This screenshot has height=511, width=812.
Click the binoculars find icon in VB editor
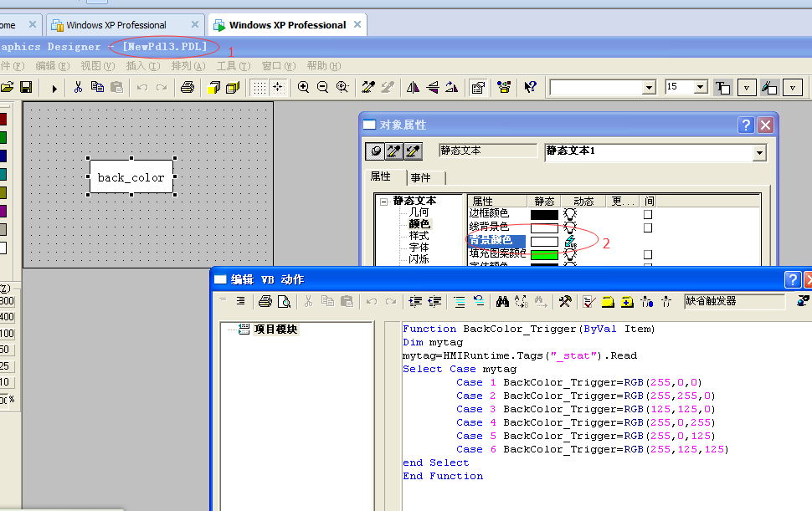502,301
